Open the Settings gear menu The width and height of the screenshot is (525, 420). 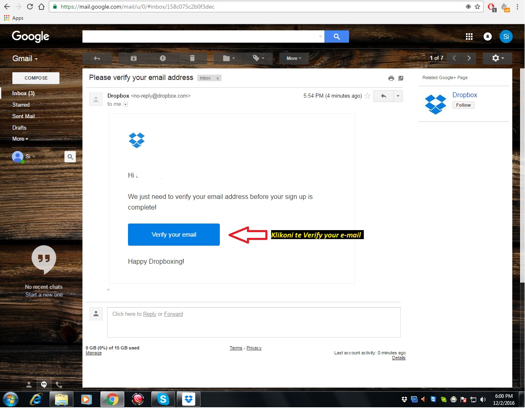tap(498, 58)
